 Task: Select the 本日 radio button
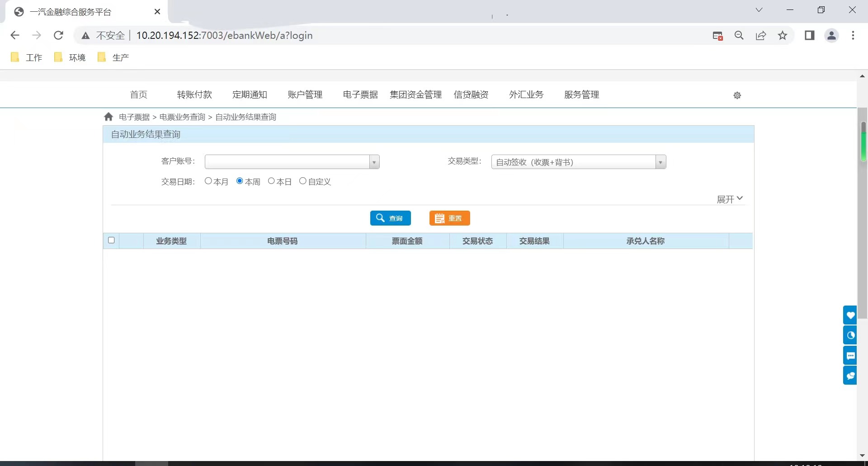tap(271, 181)
